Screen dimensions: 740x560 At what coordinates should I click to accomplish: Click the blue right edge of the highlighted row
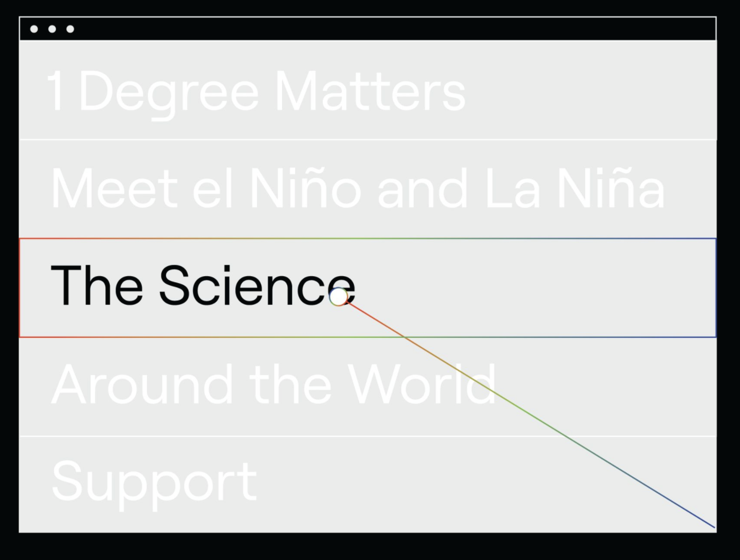click(x=716, y=287)
